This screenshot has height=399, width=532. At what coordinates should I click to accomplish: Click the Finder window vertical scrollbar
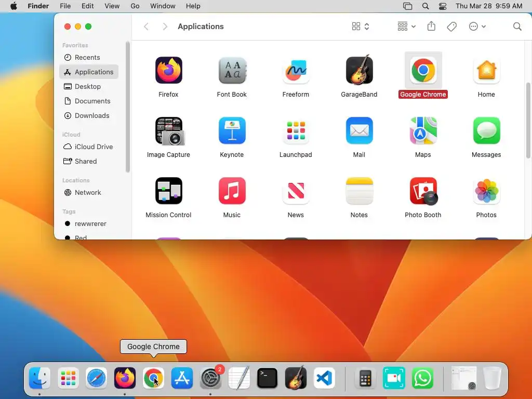(x=528, y=120)
